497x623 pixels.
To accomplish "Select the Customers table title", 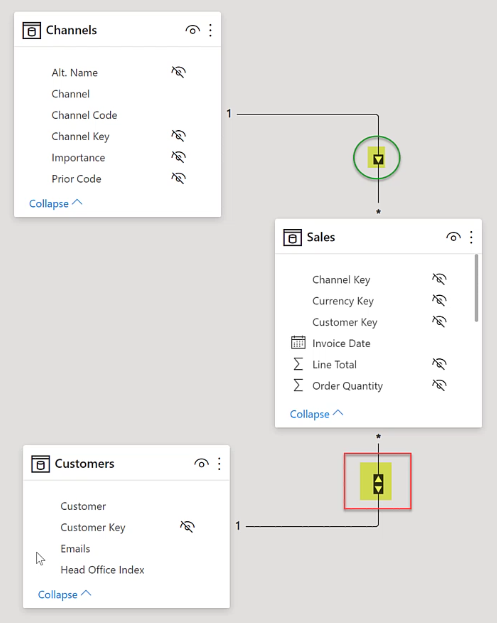I will [85, 464].
